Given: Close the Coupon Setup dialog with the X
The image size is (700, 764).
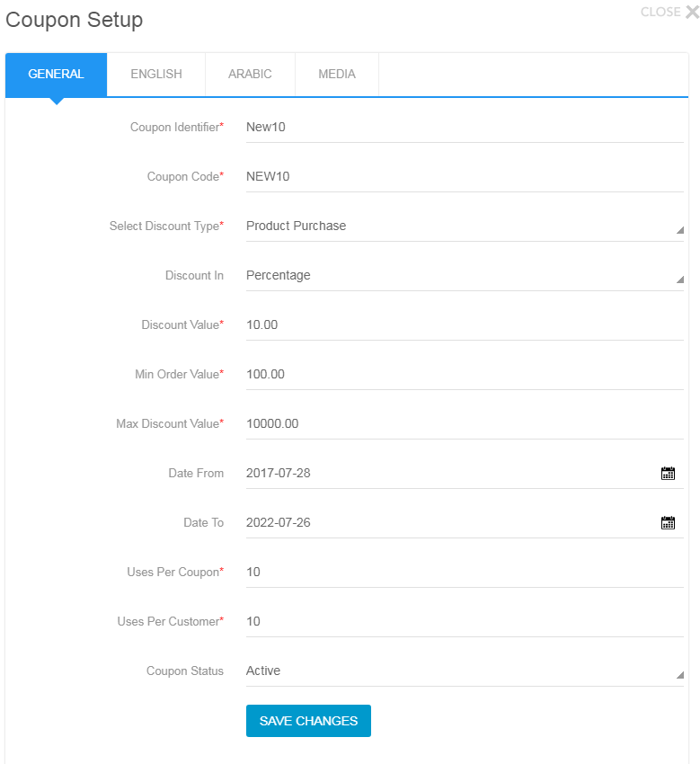Looking at the screenshot, I should click(692, 12).
